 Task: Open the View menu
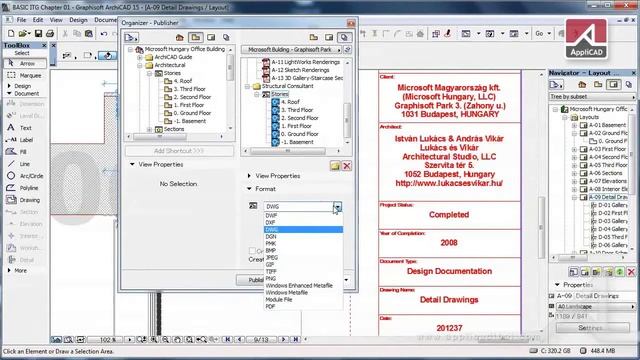(56, 20)
